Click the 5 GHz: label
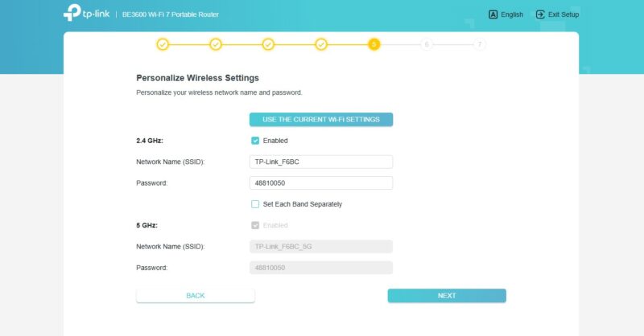The height and width of the screenshot is (336, 644). [147, 225]
